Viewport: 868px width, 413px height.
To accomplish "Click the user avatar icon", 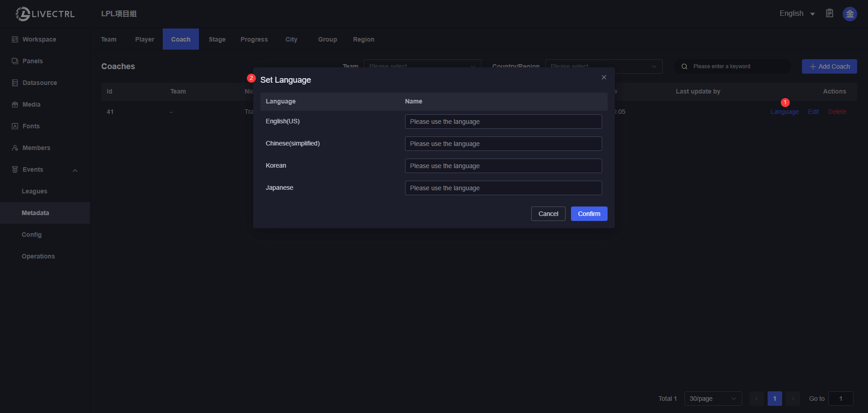I will pyautogui.click(x=849, y=14).
